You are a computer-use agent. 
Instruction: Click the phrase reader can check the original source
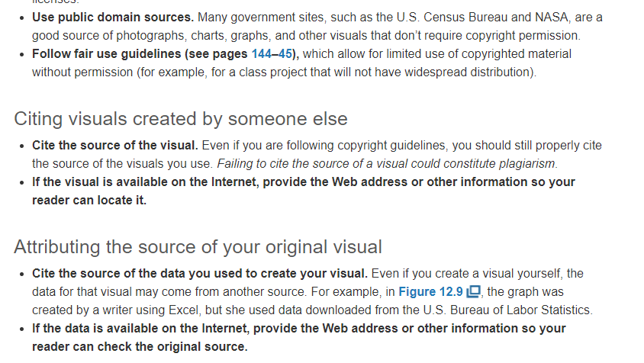tap(140, 346)
